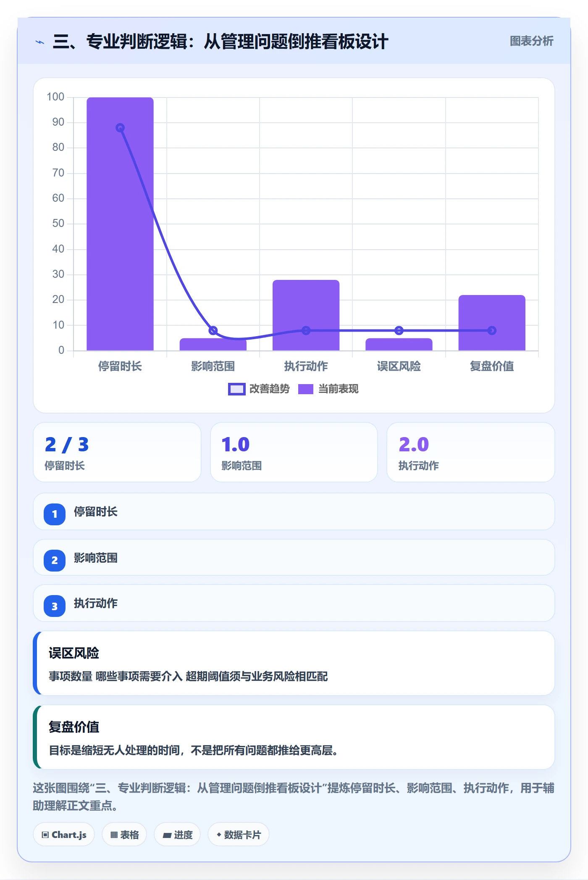Click the trend line point over 影响范围
588x880 pixels.
[x=213, y=330]
